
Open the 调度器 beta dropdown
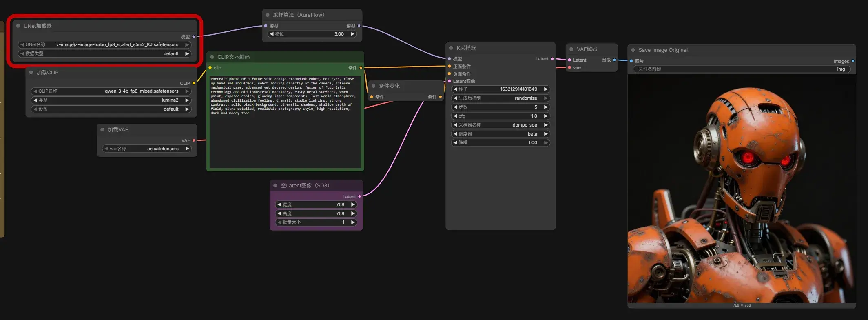click(500, 134)
